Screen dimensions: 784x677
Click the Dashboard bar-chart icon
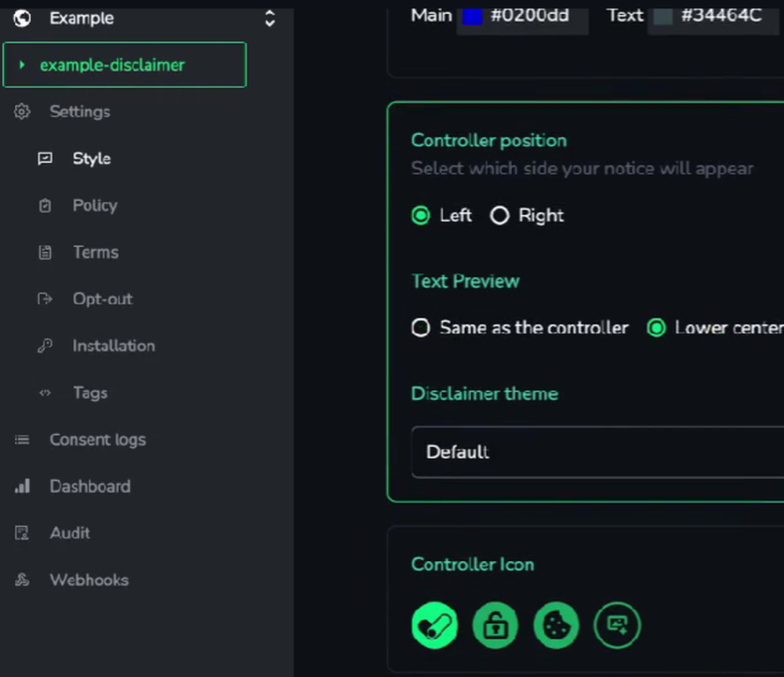click(x=23, y=486)
